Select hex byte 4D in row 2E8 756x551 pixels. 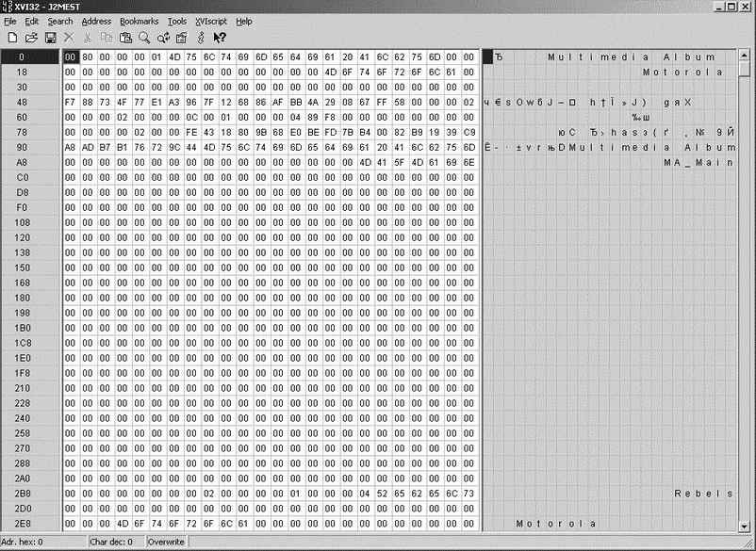point(122,524)
